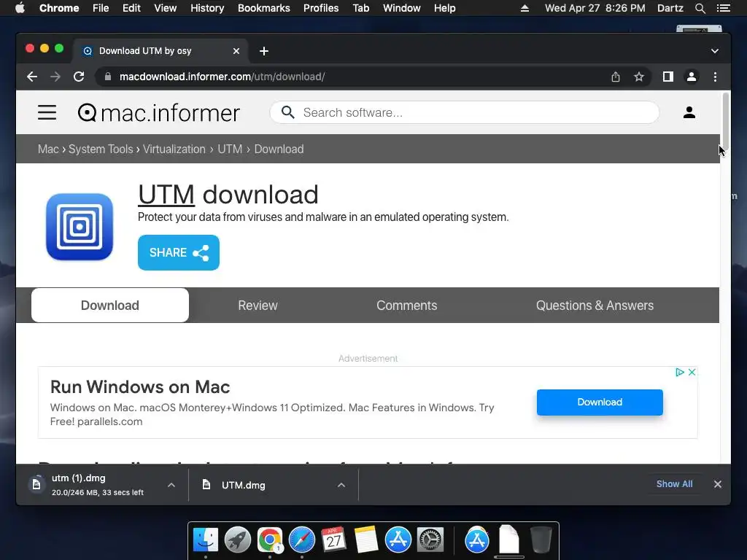Click the search magnifier icon in the search box
This screenshot has height=560, width=747.
point(287,112)
